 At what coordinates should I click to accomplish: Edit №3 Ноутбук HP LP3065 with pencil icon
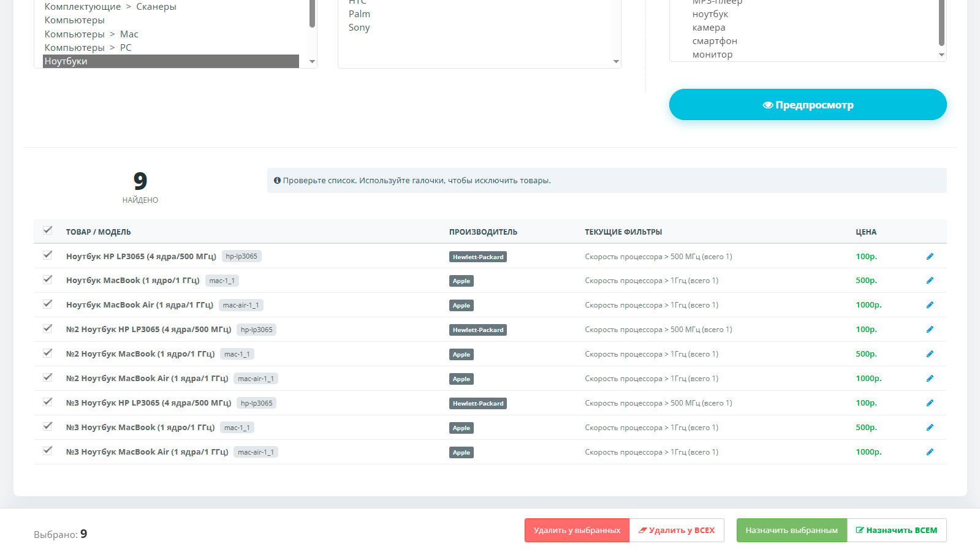930,403
